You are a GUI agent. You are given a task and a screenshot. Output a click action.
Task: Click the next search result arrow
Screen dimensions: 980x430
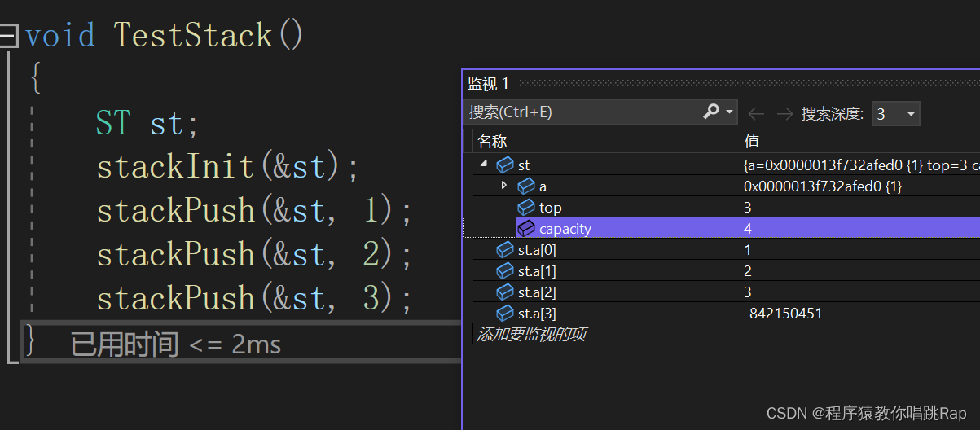point(784,114)
